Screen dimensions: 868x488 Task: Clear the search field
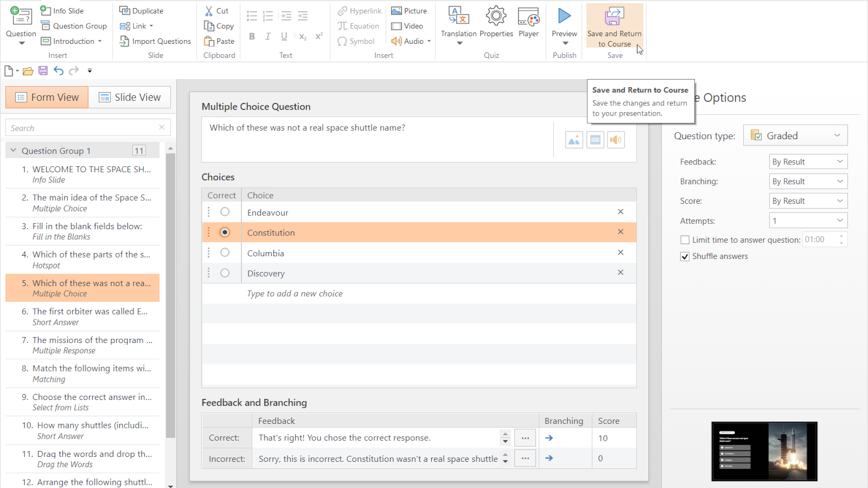pos(161,127)
